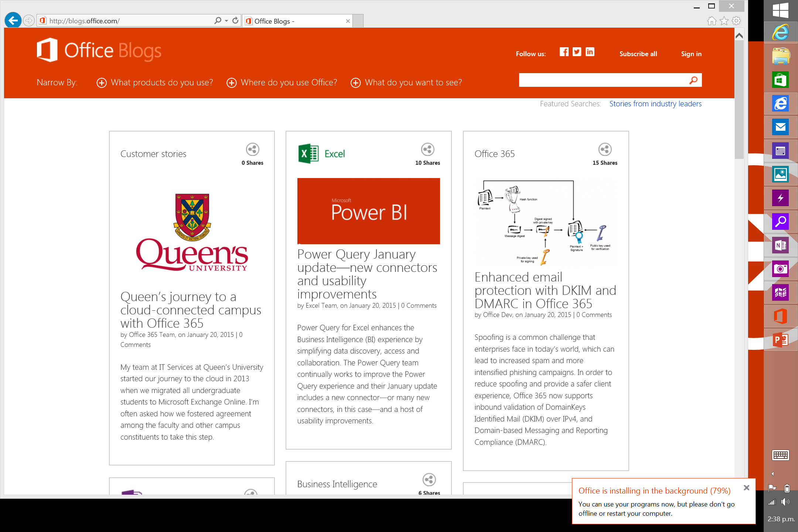Click the Twitter follow icon

pos(577,52)
